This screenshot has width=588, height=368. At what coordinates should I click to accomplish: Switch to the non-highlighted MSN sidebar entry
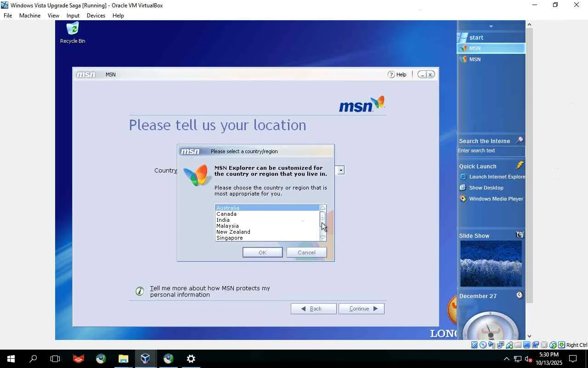coord(491,59)
